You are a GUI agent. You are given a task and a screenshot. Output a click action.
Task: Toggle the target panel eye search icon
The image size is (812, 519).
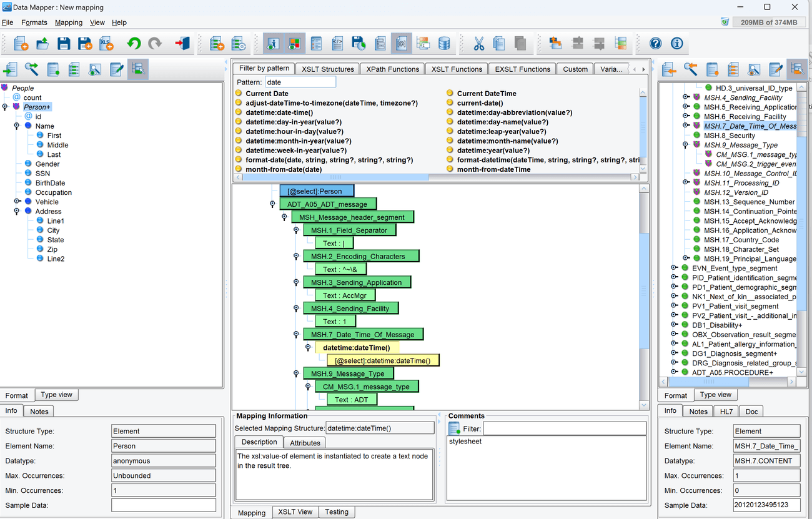pyautogui.click(x=754, y=69)
